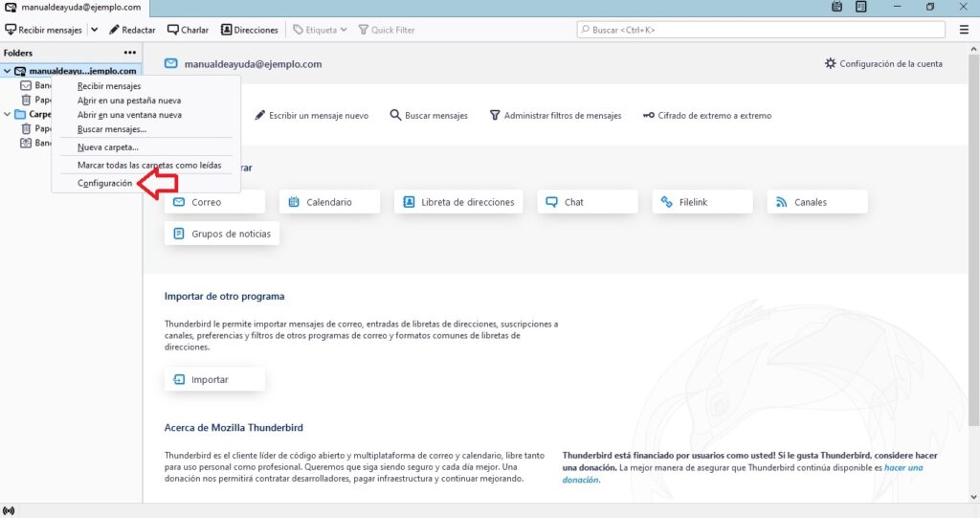Open the tasks tab icon in the title bar
This screenshot has width=980, height=518.
[860, 7]
